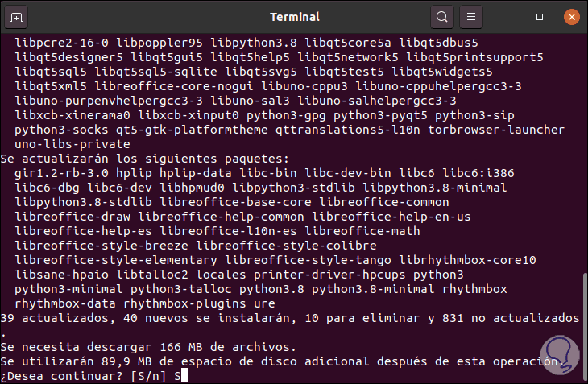Click the uno-libs-private package name

coord(72,144)
